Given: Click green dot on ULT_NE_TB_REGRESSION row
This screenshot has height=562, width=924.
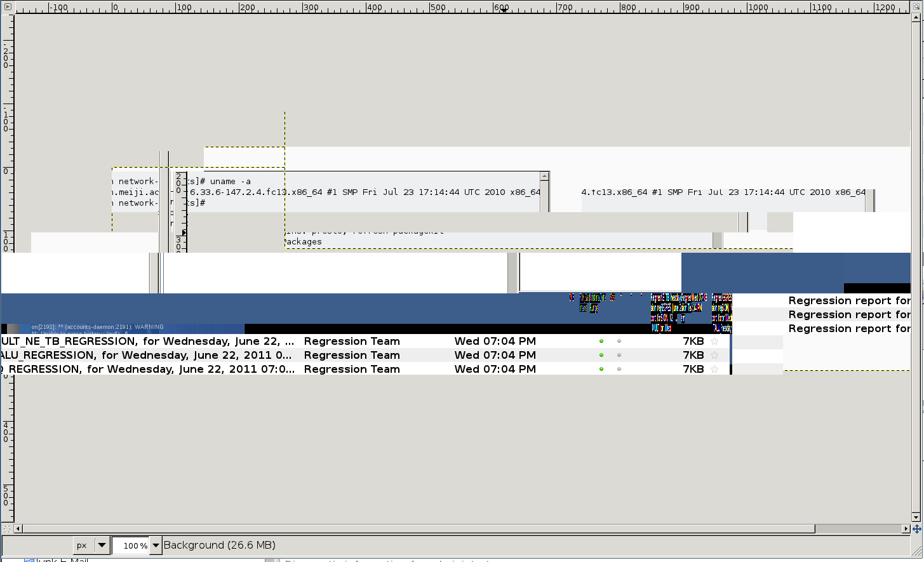Looking at the screenshot, I should [601, 341].
